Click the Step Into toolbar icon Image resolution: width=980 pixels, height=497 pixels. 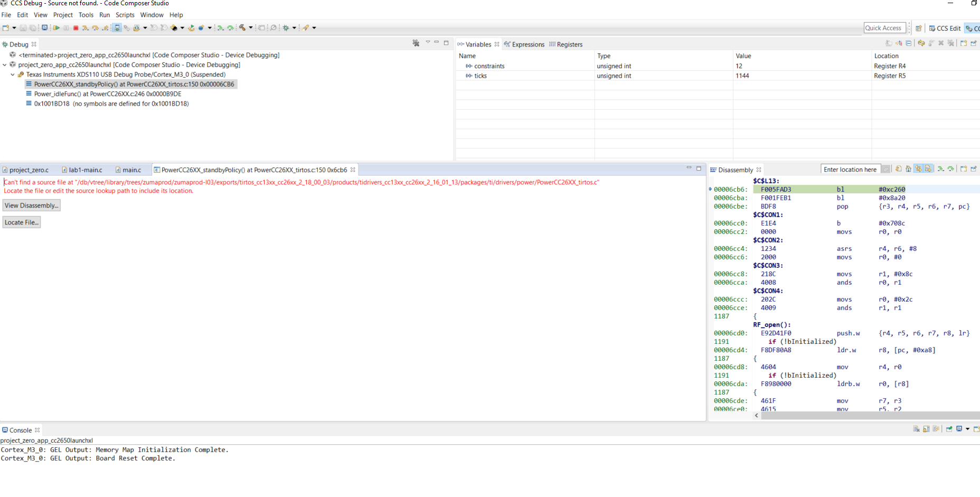[86, 28]
